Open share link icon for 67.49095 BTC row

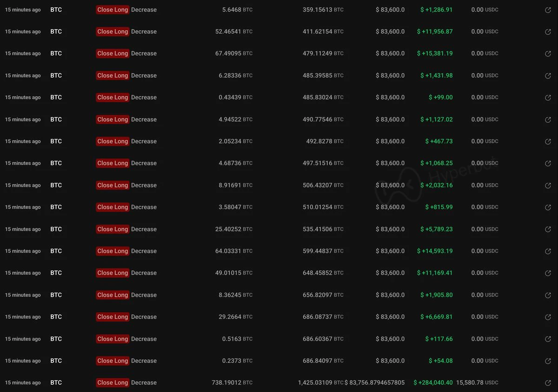click(x=548, y=53)
